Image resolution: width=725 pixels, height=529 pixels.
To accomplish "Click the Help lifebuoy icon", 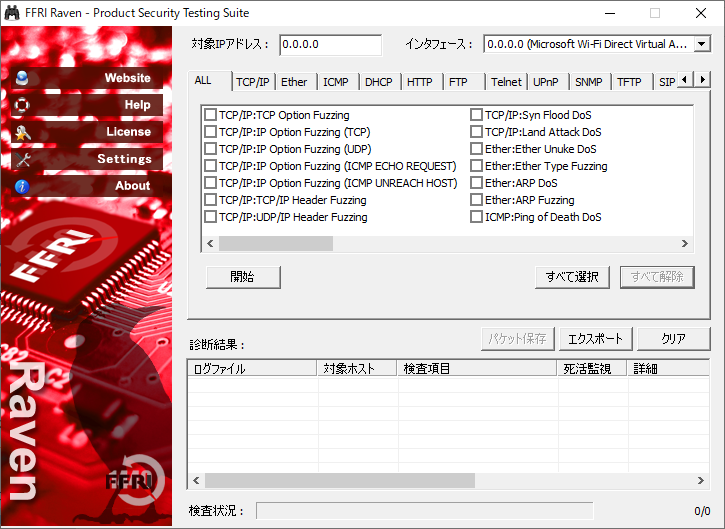I will tap(22, 105).
